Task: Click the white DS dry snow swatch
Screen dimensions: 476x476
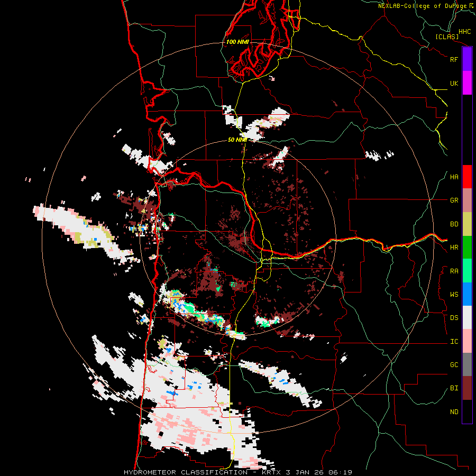Action: [467, 317]
